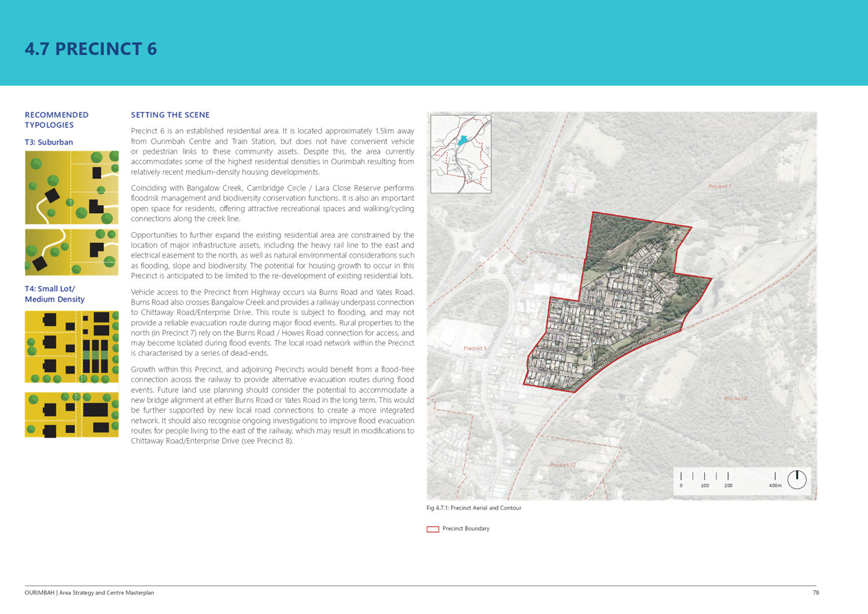The image size is (868, 614).
Task: Click the page number in the footer
Action: pos(815,592)
